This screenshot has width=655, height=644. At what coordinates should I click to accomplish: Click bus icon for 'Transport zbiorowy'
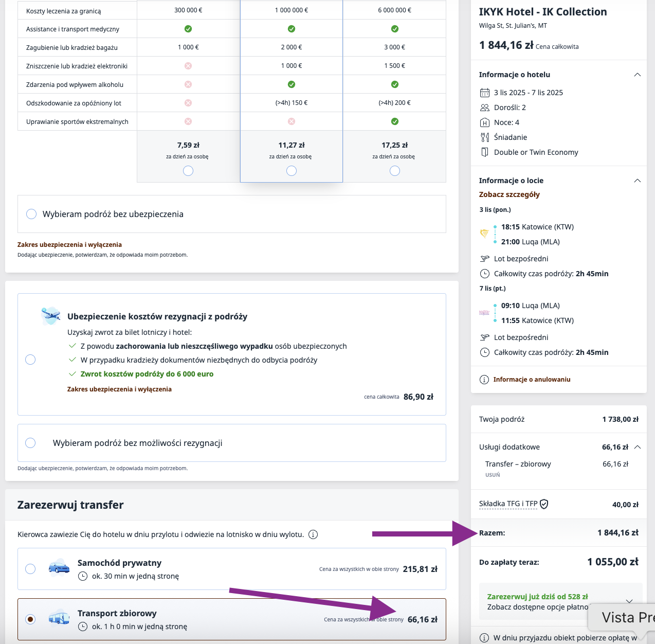tap(59, 617)
